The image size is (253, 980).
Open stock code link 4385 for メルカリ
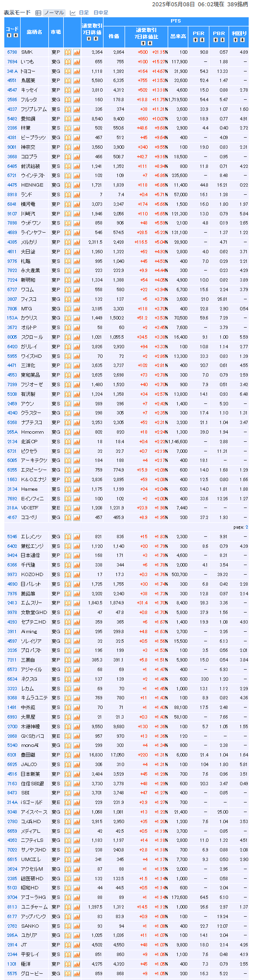pos(12,242)
